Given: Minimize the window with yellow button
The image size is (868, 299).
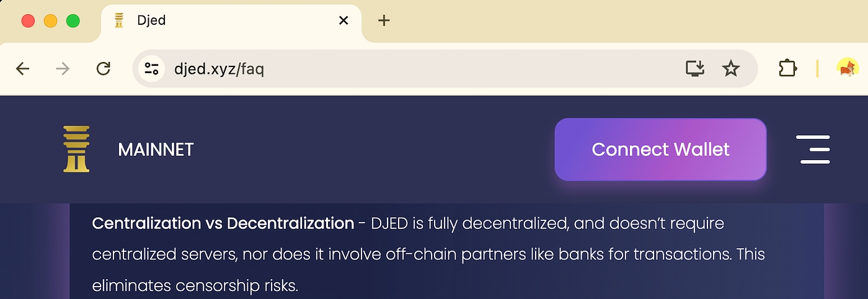Looking at the screenshot, I should (x=50, y=21).
